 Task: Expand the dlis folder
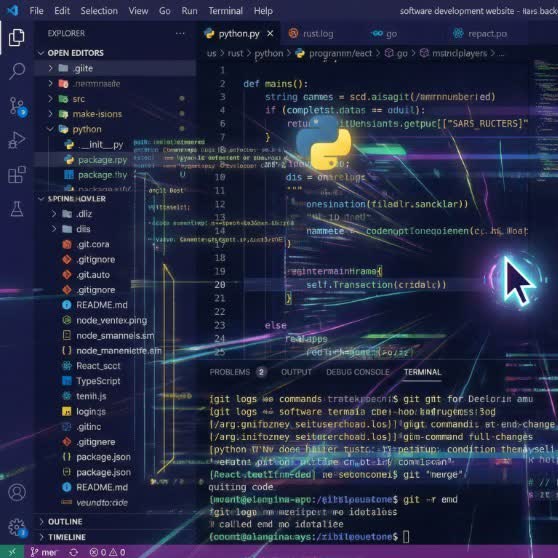[54, 228]
